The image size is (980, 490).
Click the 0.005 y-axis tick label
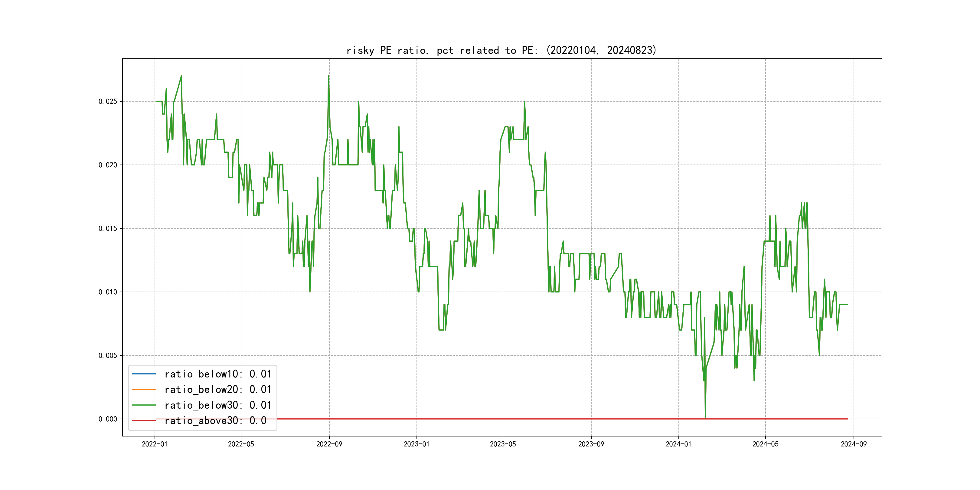tap(108, 355)
